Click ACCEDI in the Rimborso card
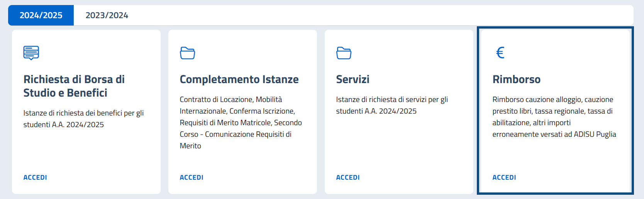This screenshot has width=644, height=199. pyautogui.click(x=504, y=177)
